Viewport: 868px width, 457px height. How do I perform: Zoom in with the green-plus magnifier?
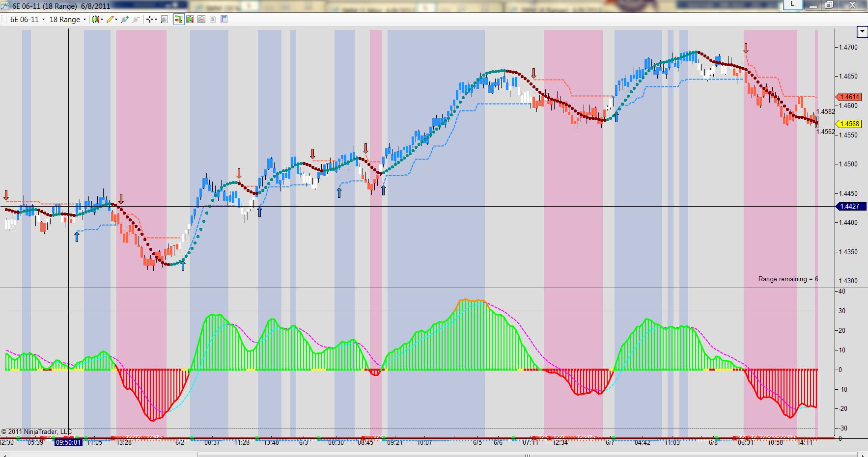[x=125, y=20]
